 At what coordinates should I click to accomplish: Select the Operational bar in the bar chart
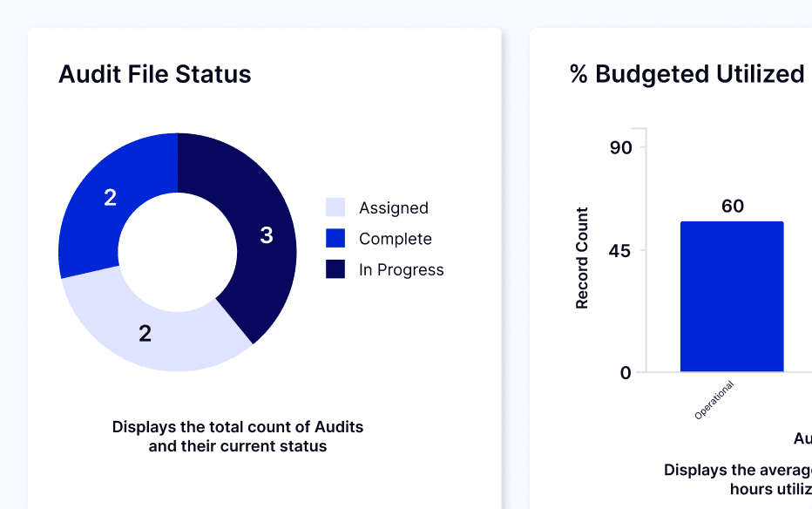tap(733, 297)
